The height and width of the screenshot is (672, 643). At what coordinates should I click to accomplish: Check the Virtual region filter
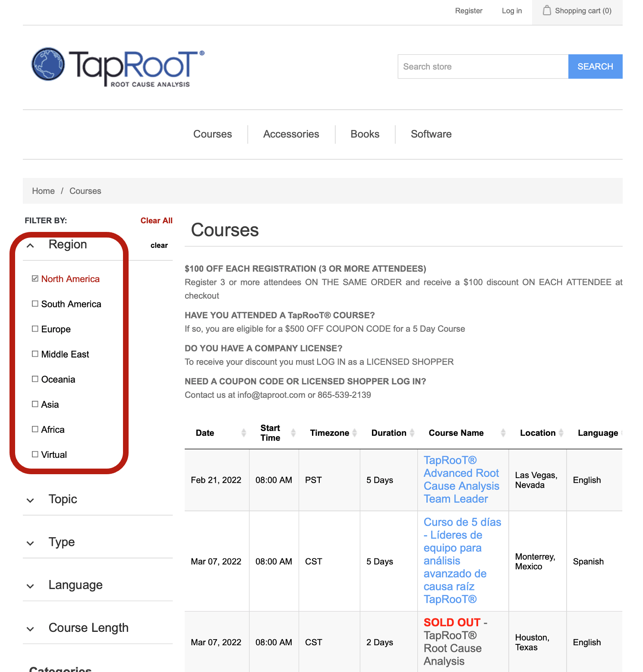tap(35, 454)
